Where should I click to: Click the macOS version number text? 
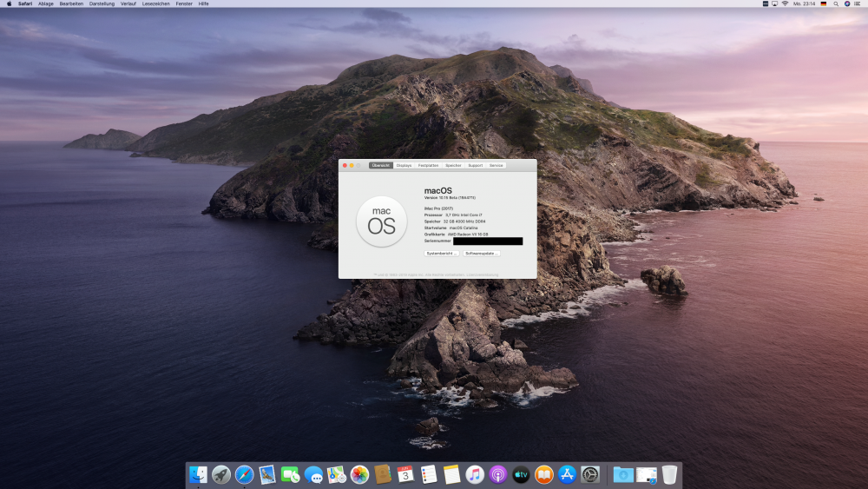450,198
